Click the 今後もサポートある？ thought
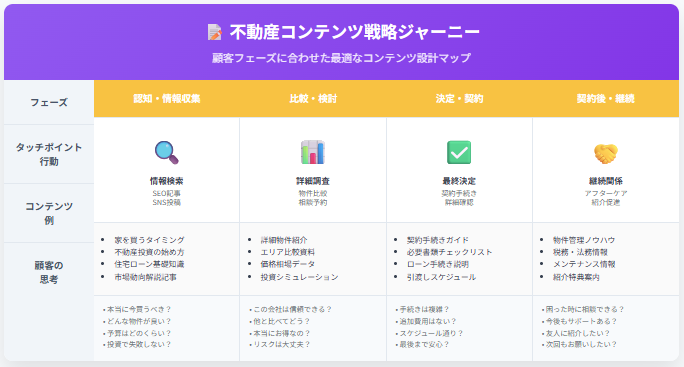684x367 pixels. click(x=581, y=321)
